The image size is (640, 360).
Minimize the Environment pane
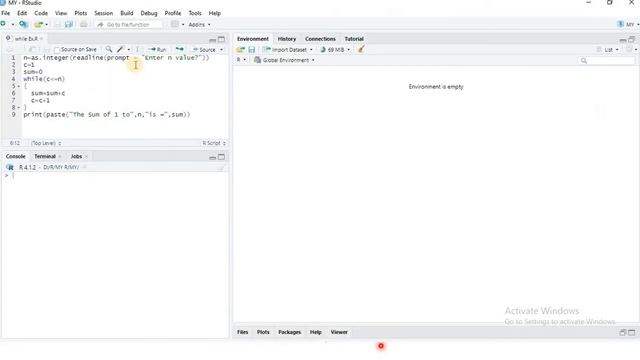click(623, 40)
